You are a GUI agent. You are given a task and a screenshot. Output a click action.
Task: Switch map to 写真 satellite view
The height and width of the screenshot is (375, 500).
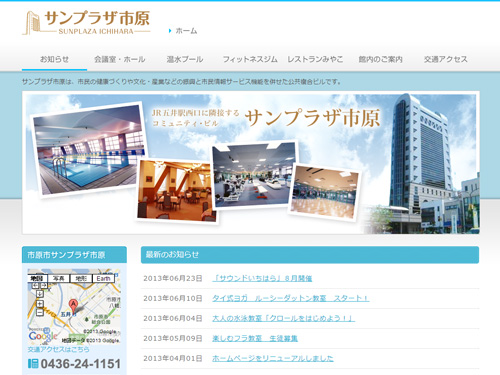[x=59, y=278]
